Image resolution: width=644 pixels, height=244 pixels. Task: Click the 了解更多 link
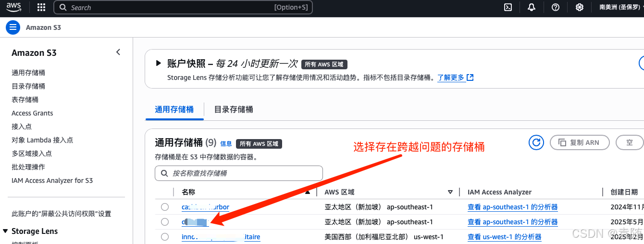[x=451, y=77]
